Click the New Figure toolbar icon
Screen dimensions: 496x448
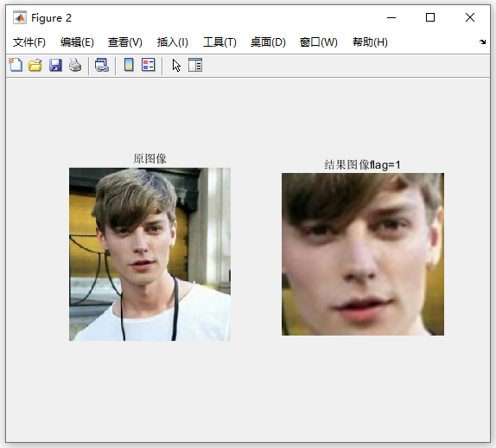16,65
